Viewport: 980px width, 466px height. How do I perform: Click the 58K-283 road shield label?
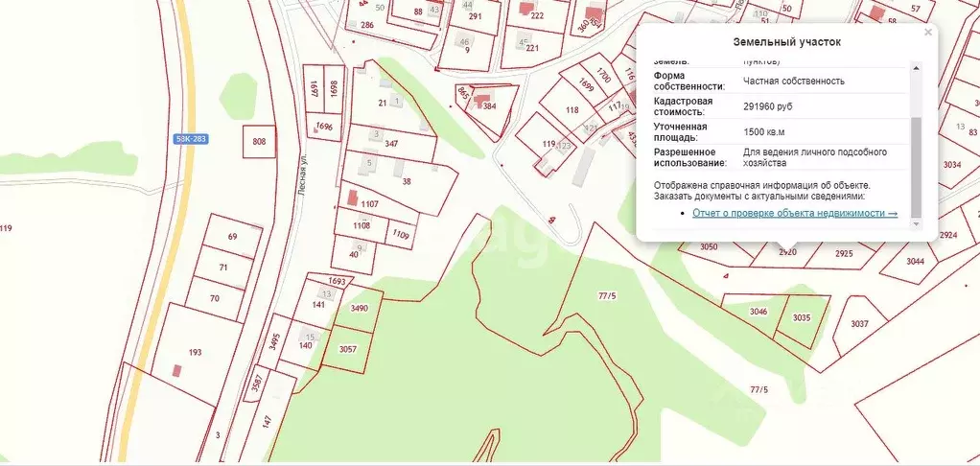pos(191,139)
